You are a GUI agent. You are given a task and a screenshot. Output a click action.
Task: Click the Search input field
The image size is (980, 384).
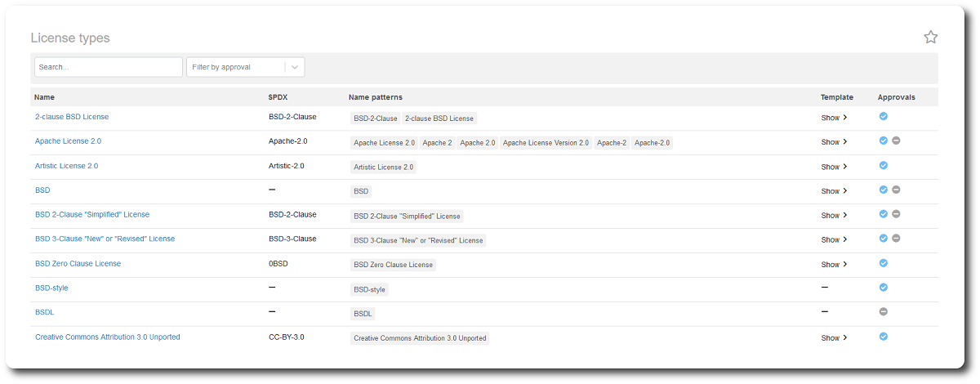[108, 67]
